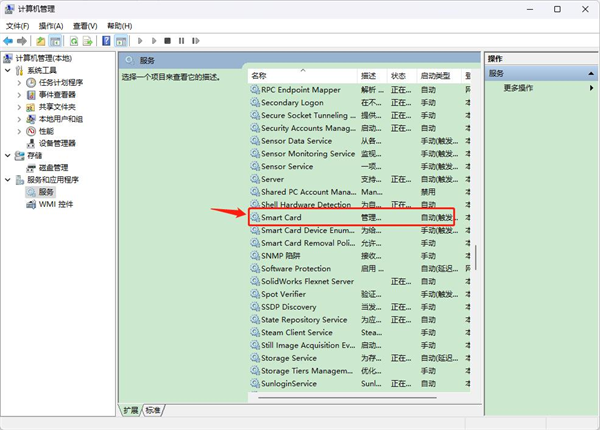The height and width of the screenshot is (430, 600).
Task: Click the export list toolbar icon
Action: [88, 41]
